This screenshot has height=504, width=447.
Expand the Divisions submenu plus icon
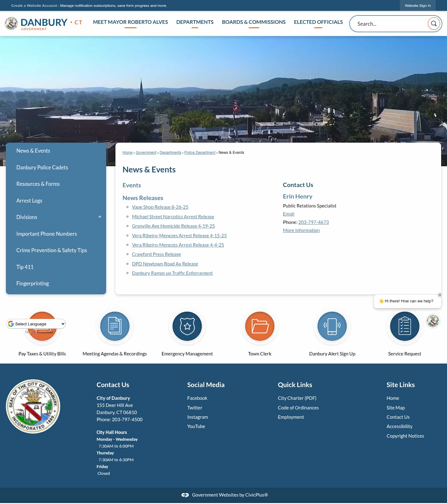click(100, 217)
